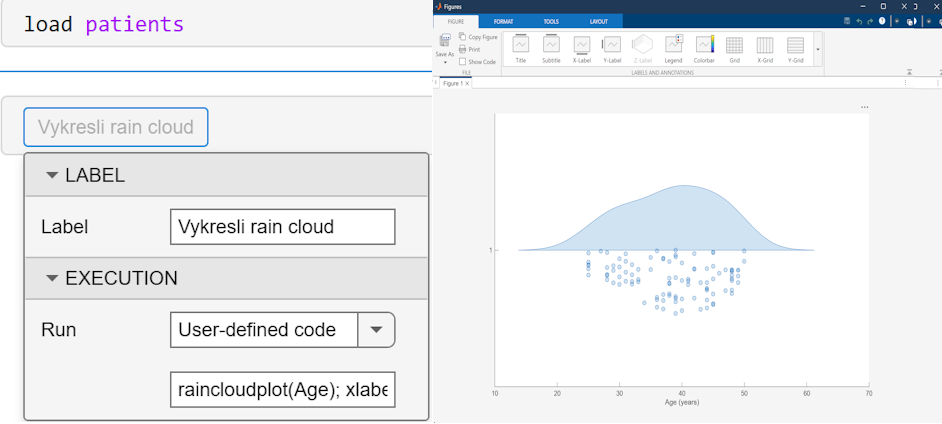Add a Colorbar to the plot
Viewport: 942px width, 424px height.
[x=704, y=45]
